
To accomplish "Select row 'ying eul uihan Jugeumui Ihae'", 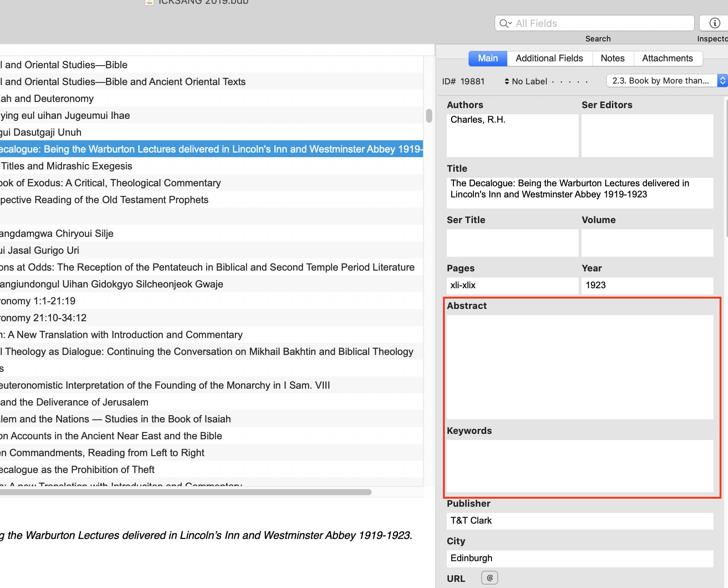I will pyautogui.click(x=212, y=115).
